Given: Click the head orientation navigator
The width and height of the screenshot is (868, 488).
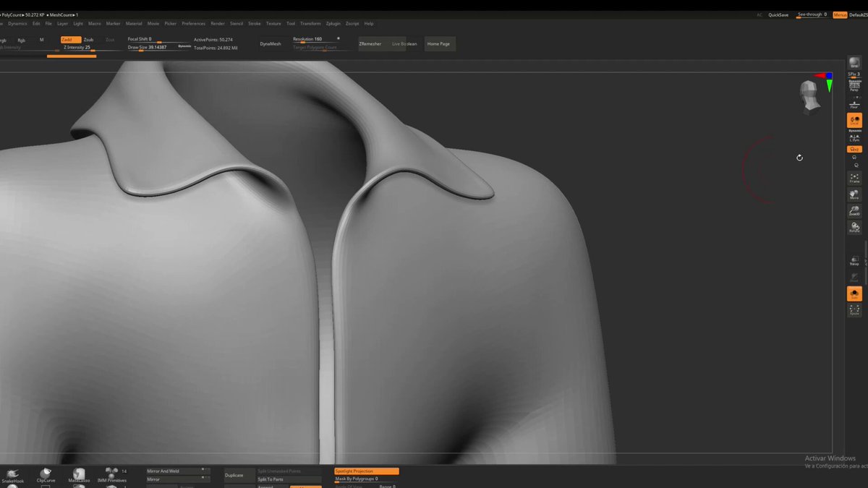Looking at the screenshot, I should click(809, 97).
